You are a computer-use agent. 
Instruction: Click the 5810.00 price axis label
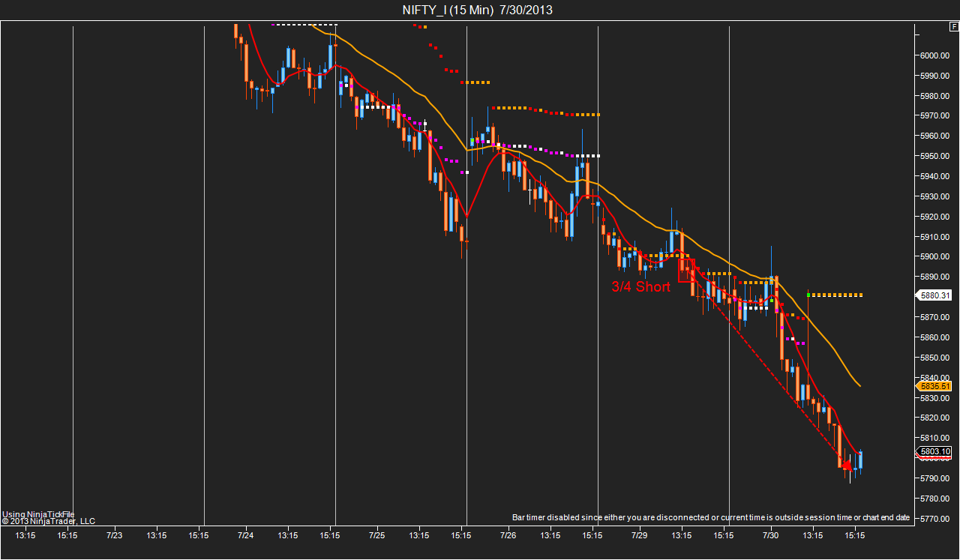935,439
